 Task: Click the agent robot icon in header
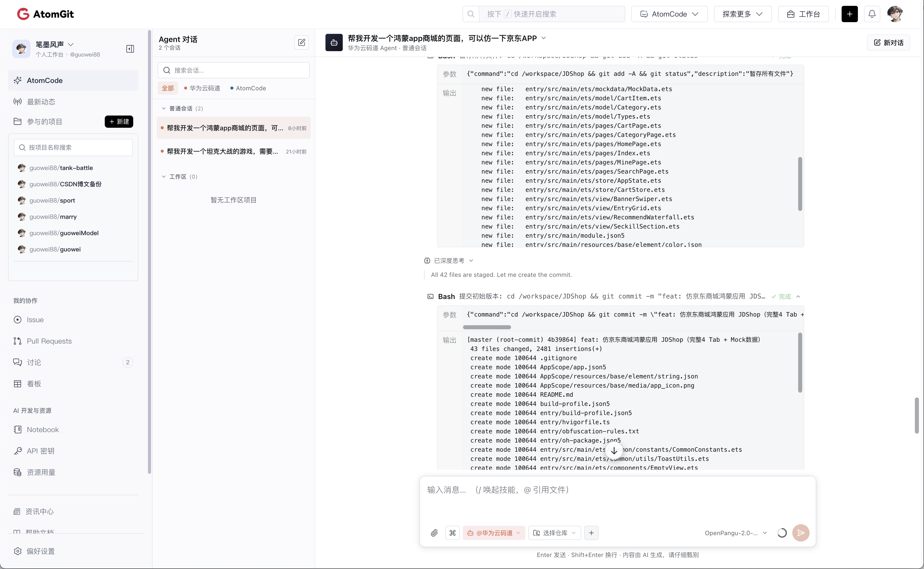coord(334,42)
